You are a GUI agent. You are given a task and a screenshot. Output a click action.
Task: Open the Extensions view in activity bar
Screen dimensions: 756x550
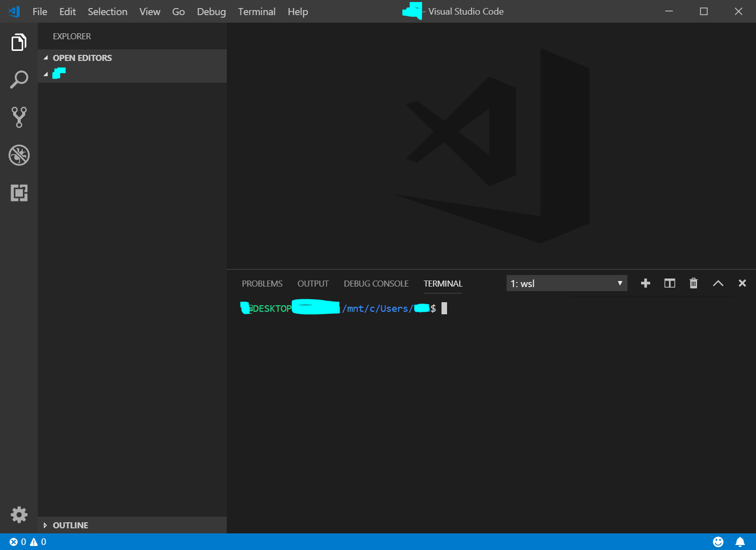19,193
